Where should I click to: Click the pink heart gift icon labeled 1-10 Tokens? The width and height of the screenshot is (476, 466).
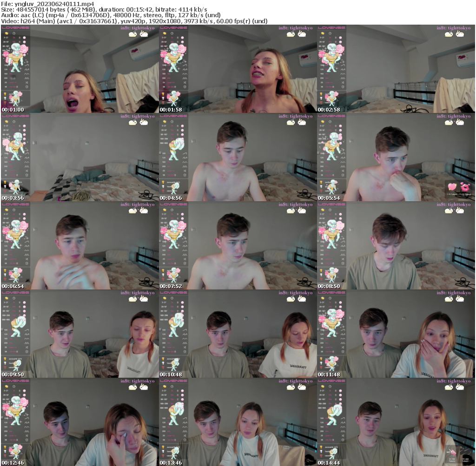[452, 187]
